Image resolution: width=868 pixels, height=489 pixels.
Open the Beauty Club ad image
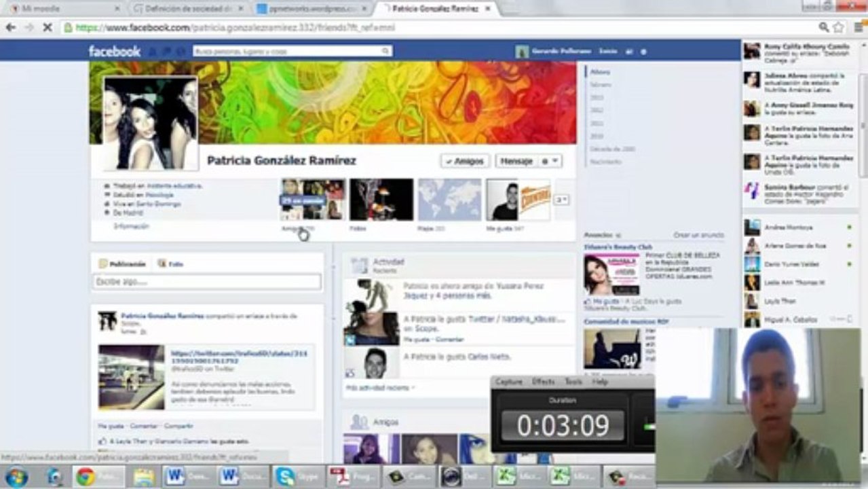point(611,274)
